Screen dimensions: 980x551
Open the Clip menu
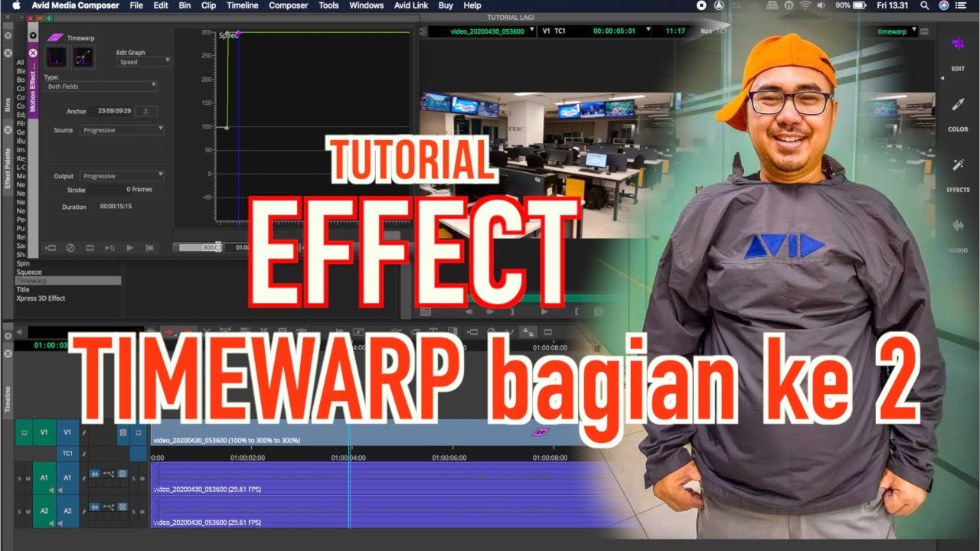point(208,5)
